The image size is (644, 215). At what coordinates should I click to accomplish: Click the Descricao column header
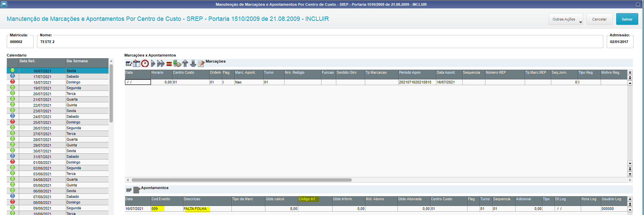click(x=207, y=201)
